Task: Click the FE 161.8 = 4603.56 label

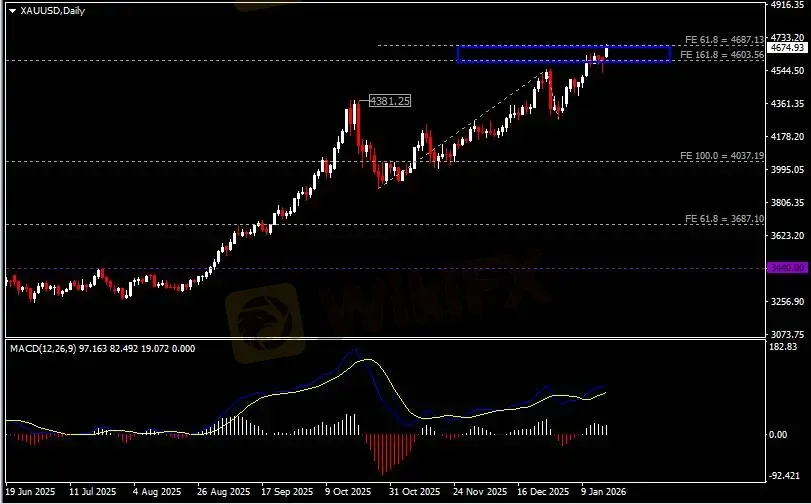Action: coord(722,55)
